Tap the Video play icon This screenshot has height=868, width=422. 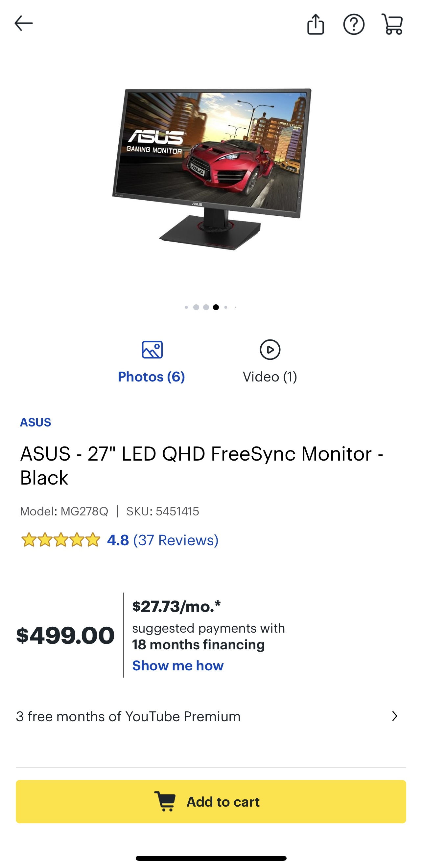(270, 349)
